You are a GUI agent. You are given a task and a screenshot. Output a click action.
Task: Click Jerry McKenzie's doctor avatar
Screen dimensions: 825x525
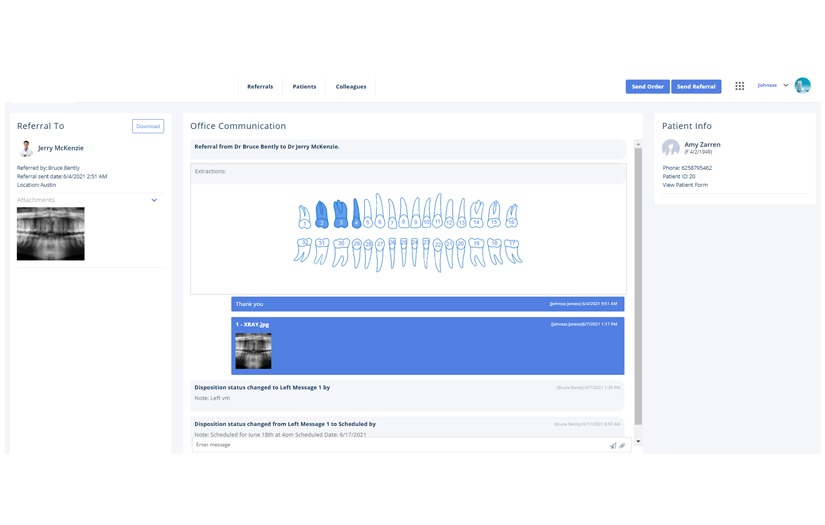pos(26,148)
